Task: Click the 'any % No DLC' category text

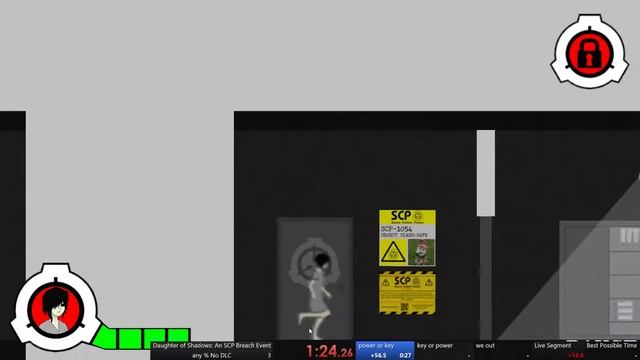Action: pos(211,356)
